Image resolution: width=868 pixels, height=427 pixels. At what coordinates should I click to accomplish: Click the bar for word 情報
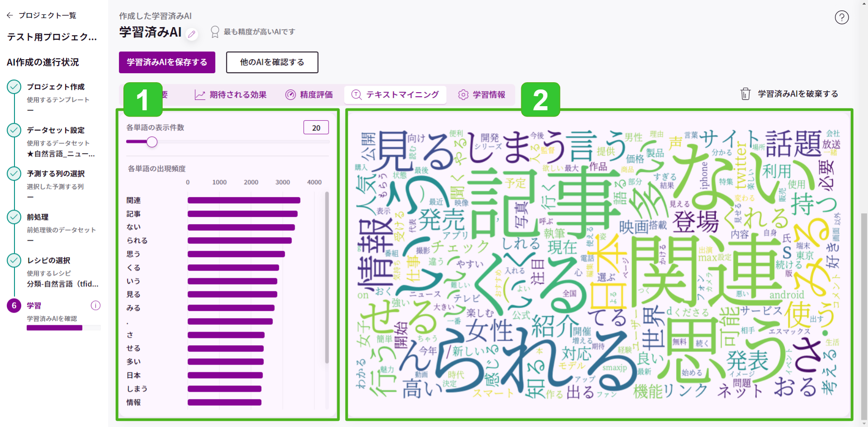225,402
